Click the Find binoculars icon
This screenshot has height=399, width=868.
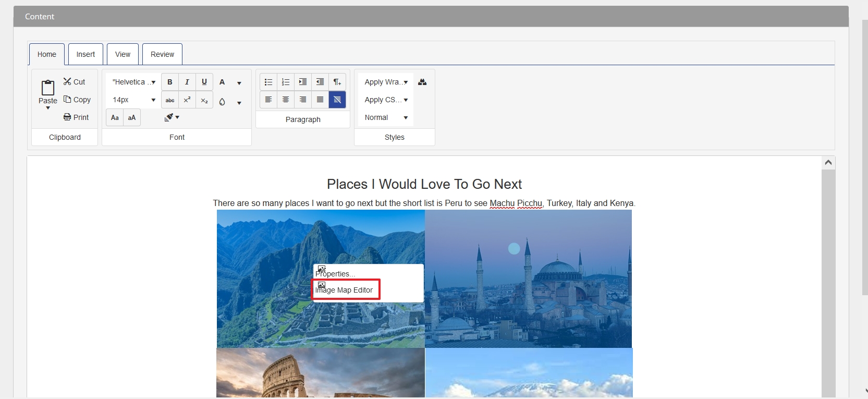click(x=422, y=82)
